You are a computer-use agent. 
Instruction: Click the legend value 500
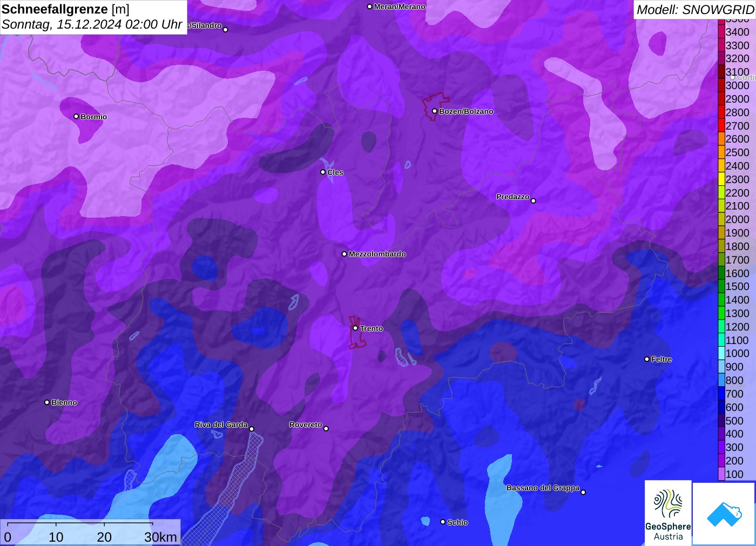pos(734,421)
